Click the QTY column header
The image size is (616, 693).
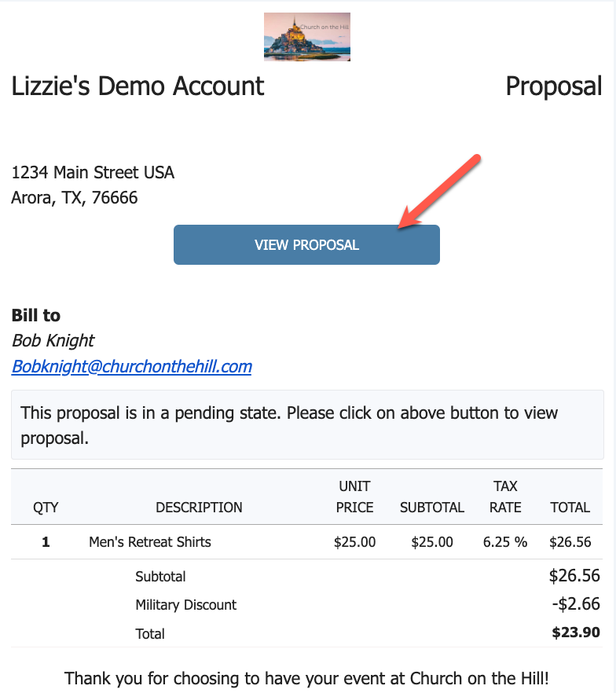[46, 508]
